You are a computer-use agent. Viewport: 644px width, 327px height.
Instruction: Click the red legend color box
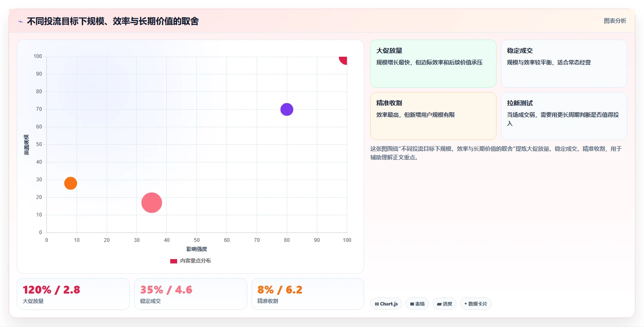pos(174,261)
